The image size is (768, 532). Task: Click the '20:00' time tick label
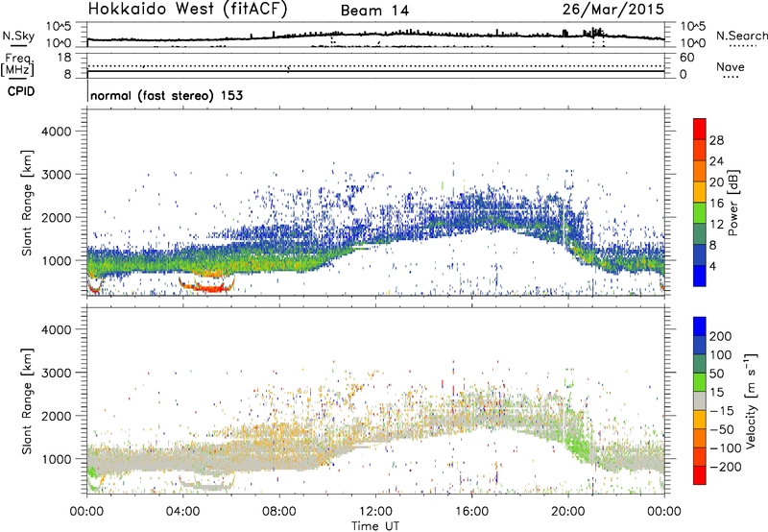[568, 512]
